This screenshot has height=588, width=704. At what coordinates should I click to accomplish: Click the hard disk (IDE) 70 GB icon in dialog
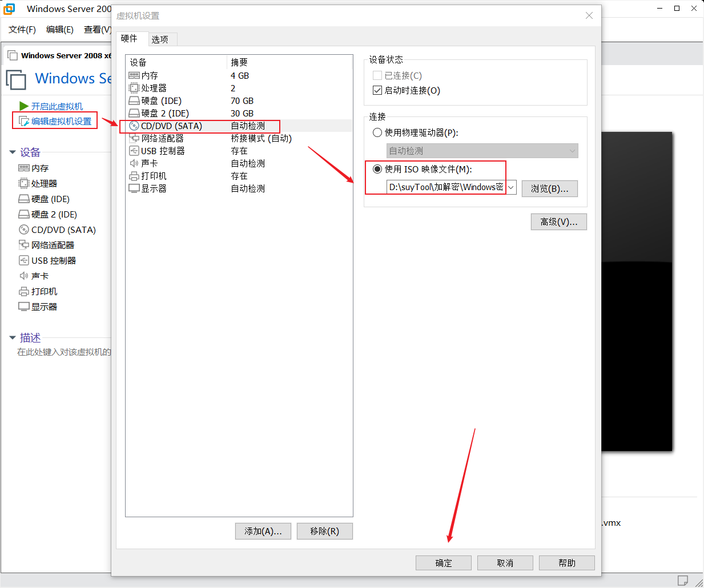coord(134,100)
